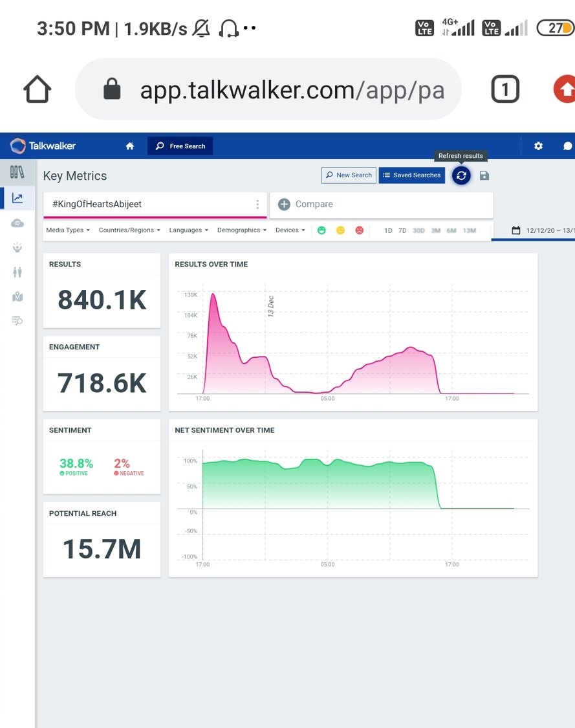Open the world map sidebar icon
Viewport: 575px width, 728px height.
[17, 296]
